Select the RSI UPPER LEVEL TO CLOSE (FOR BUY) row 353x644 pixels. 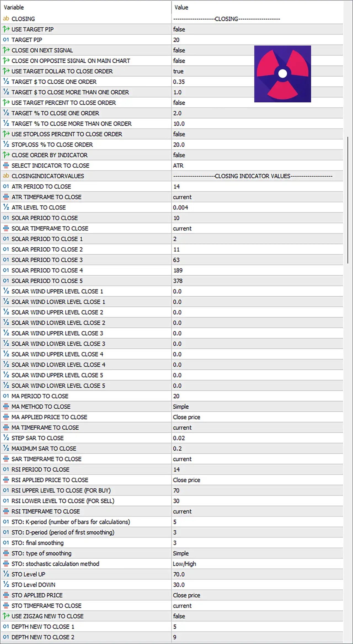point(172,490)
